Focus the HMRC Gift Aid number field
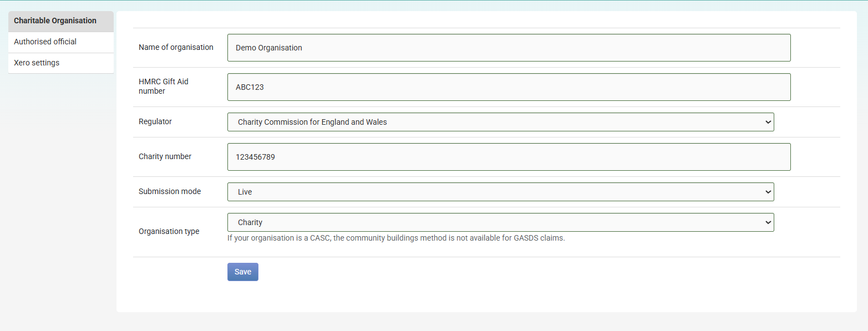Viewport: 868px width, 331px height. click(x=509, y=87)
